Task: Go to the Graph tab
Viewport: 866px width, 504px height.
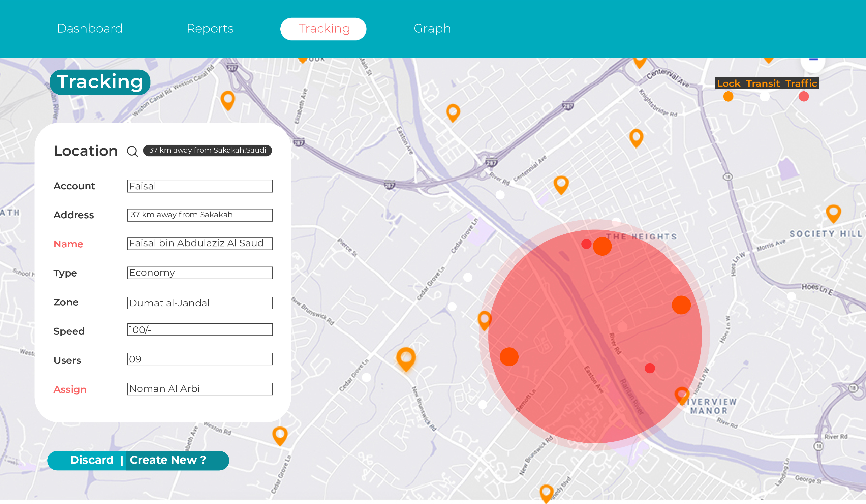Action: [x=432, y=29]
